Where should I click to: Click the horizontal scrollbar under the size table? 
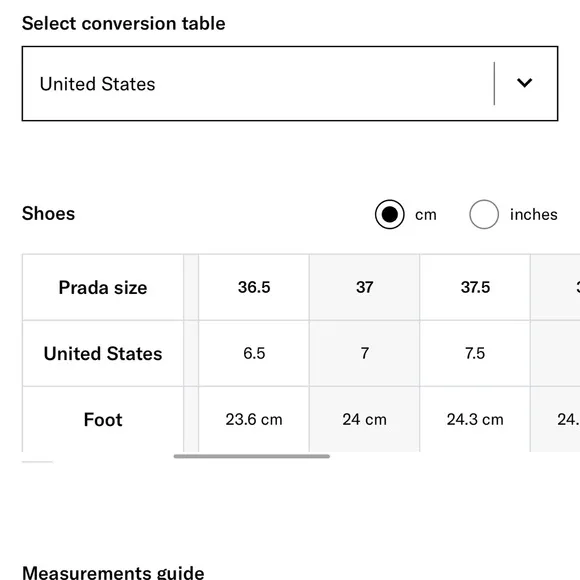[252, 456]
